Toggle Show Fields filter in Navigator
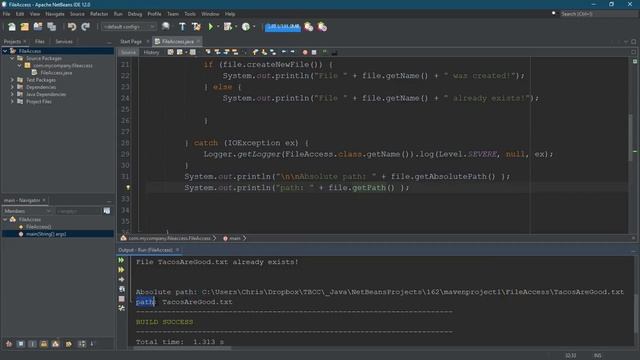This screenshot has height=360, width=640. tap(20, 344)
